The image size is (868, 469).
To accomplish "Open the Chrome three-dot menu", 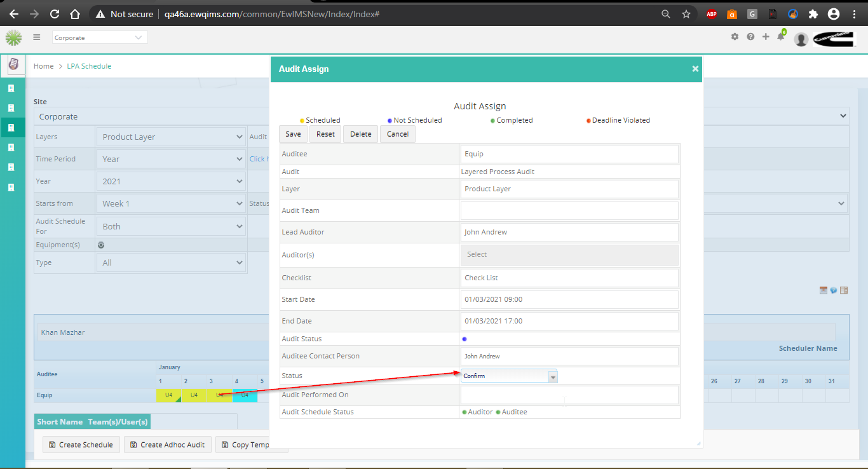I will coord(855,14).
